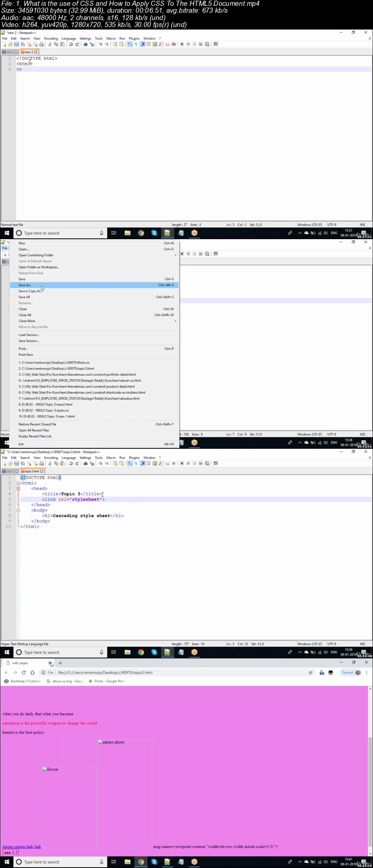Click the Zoom Out icon in the topic3.html Notepad++ toolbar
The image size is (373, 868).
[x=107, y=463]
